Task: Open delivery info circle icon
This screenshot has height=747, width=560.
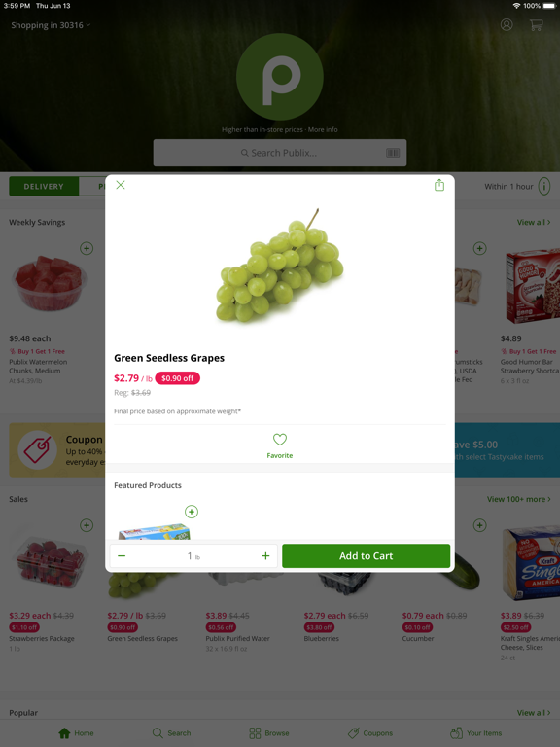Action: pos(544,187)
